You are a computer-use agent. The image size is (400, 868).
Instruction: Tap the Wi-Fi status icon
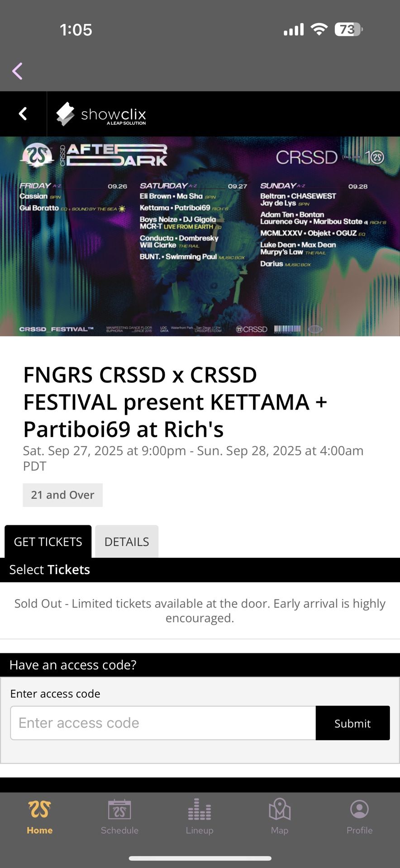pyautogui.click(x=319, y=30)
